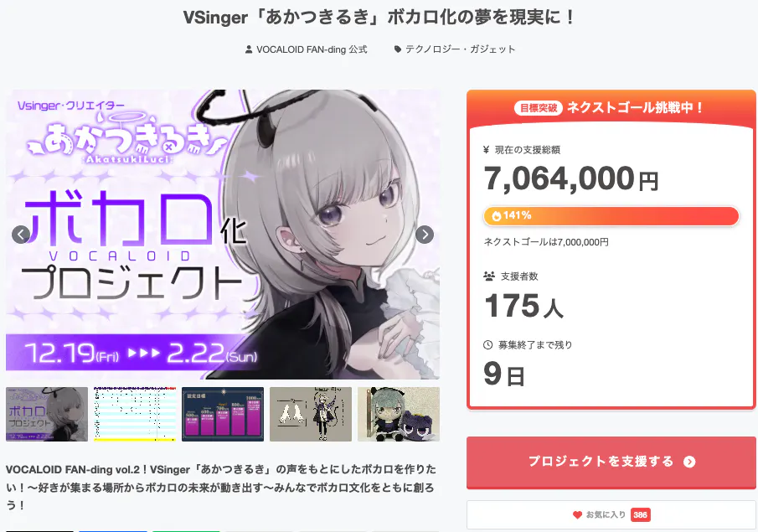The width and height of the screenshot is (758, 532).
Task: Go to previous carousel image arrow
Action: coord(21,235)
